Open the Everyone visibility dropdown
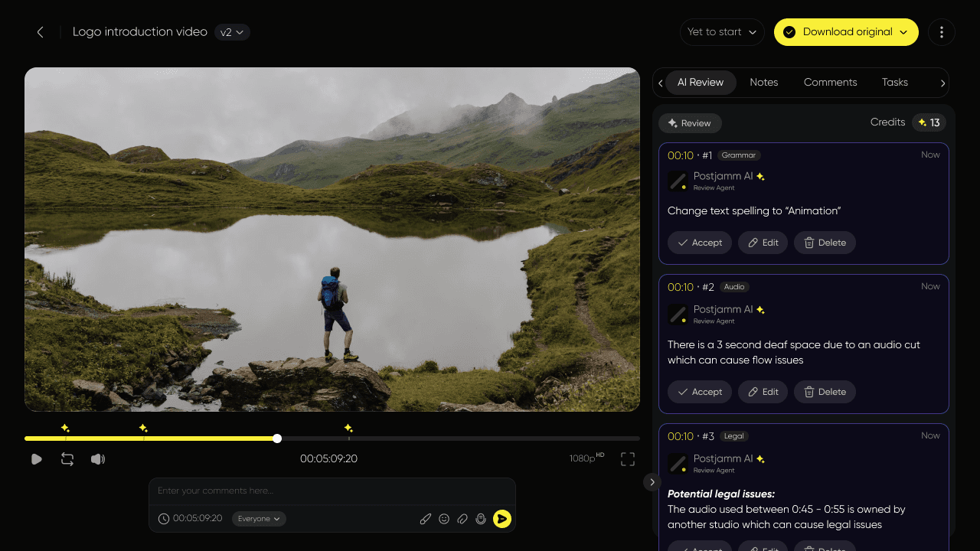This screenshot has height=551, width=980. [x=259, y=519]
